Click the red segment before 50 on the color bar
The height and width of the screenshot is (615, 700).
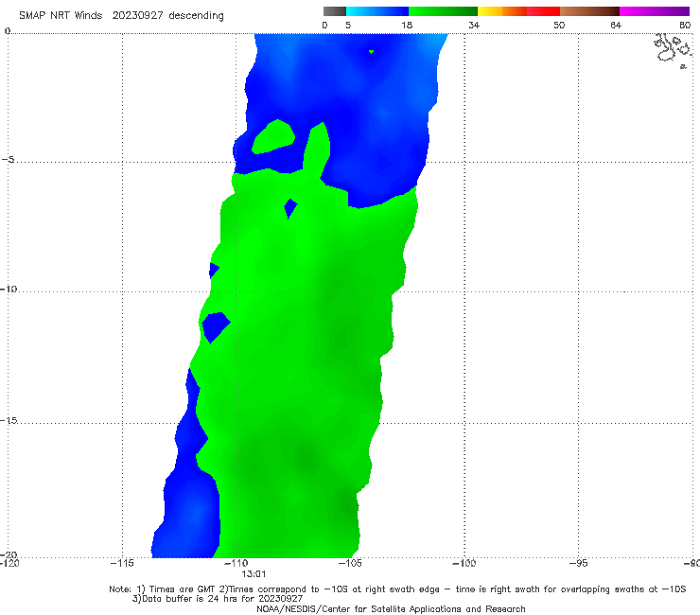click(543, 11)
